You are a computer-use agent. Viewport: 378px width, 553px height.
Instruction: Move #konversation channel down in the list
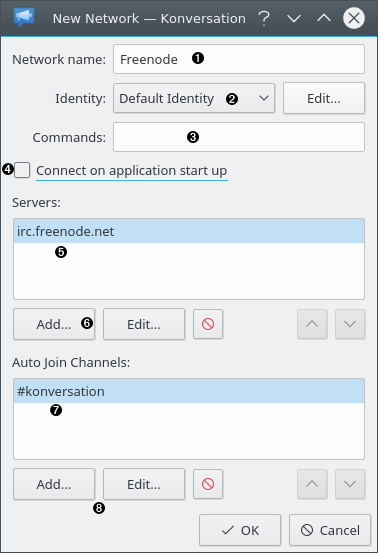[350, 484]
